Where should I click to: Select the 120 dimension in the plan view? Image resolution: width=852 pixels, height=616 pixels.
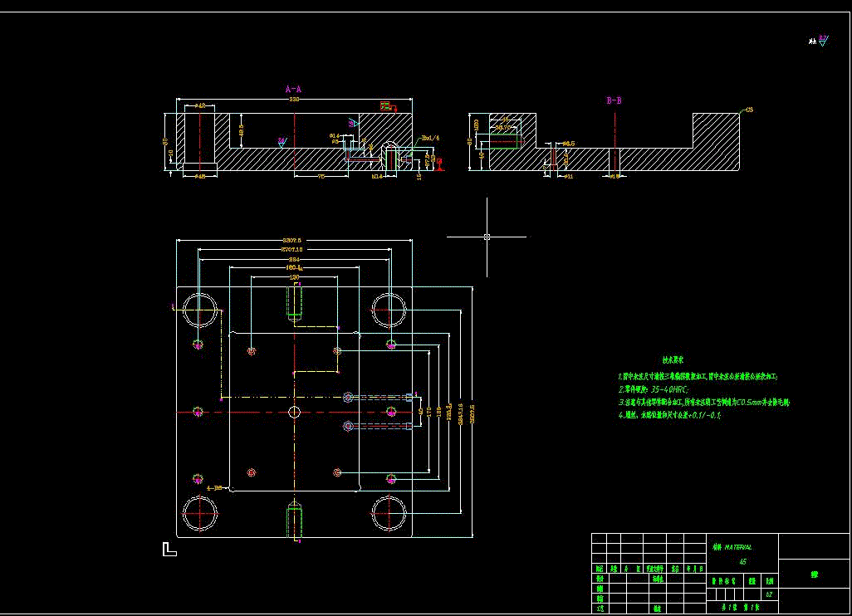click(x=294, y=277)
